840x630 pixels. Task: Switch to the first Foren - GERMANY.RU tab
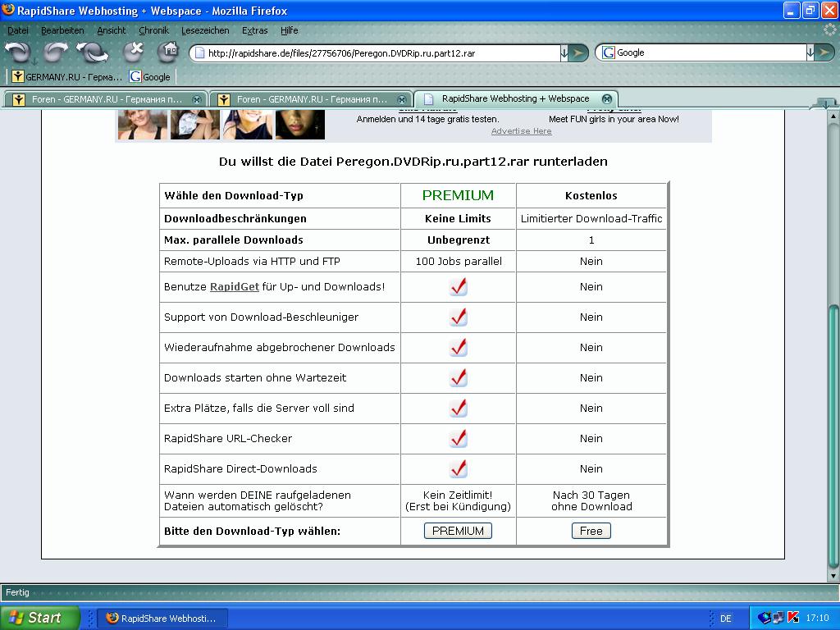coord(105,99)
